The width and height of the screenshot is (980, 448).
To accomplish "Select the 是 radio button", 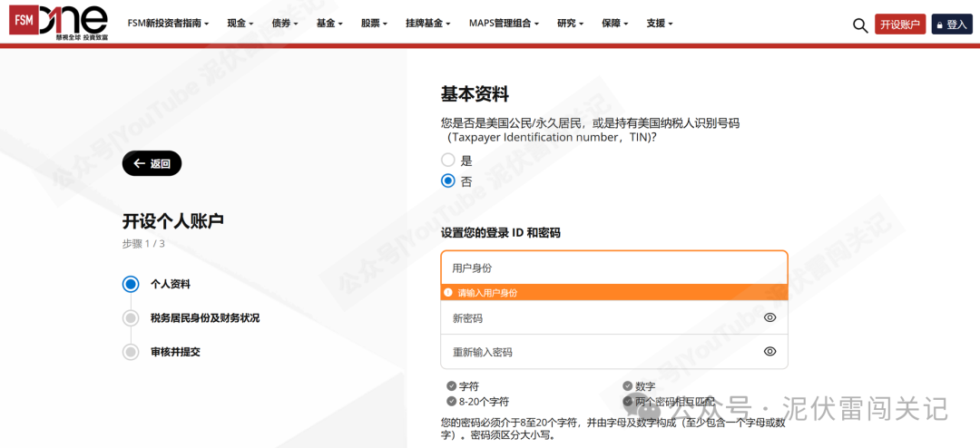I will (447, 160).
